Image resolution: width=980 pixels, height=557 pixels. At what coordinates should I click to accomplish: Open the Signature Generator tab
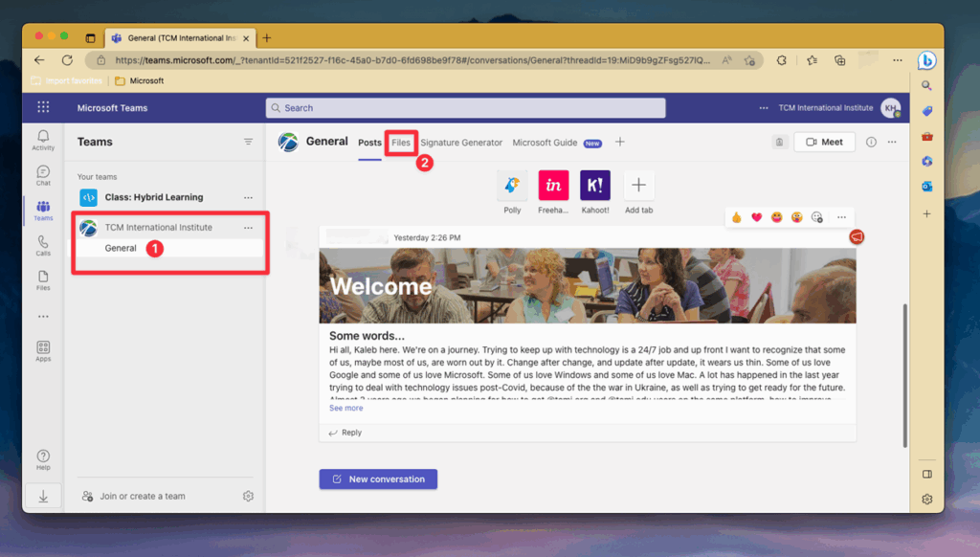[x=461, y=143]
